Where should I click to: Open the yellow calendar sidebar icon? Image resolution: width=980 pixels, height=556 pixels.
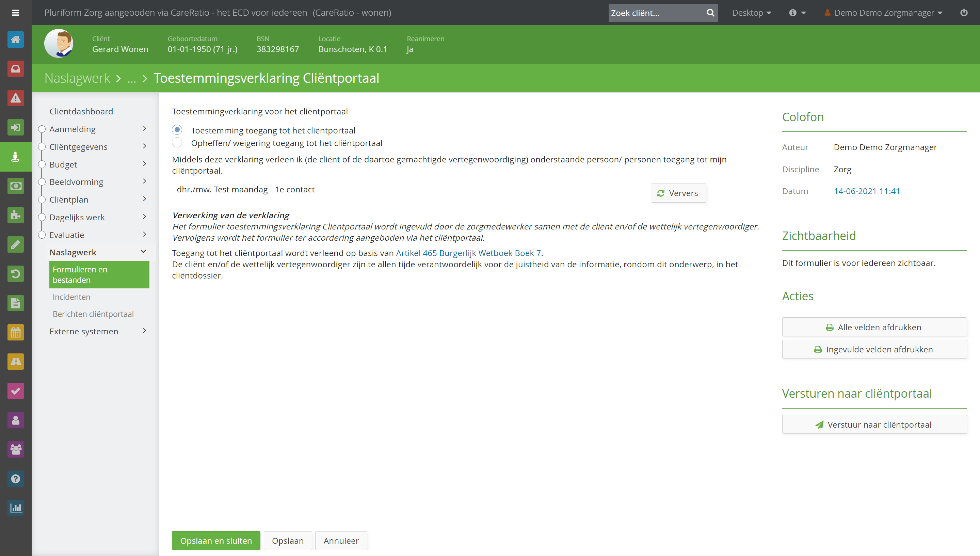pos(16,332)
